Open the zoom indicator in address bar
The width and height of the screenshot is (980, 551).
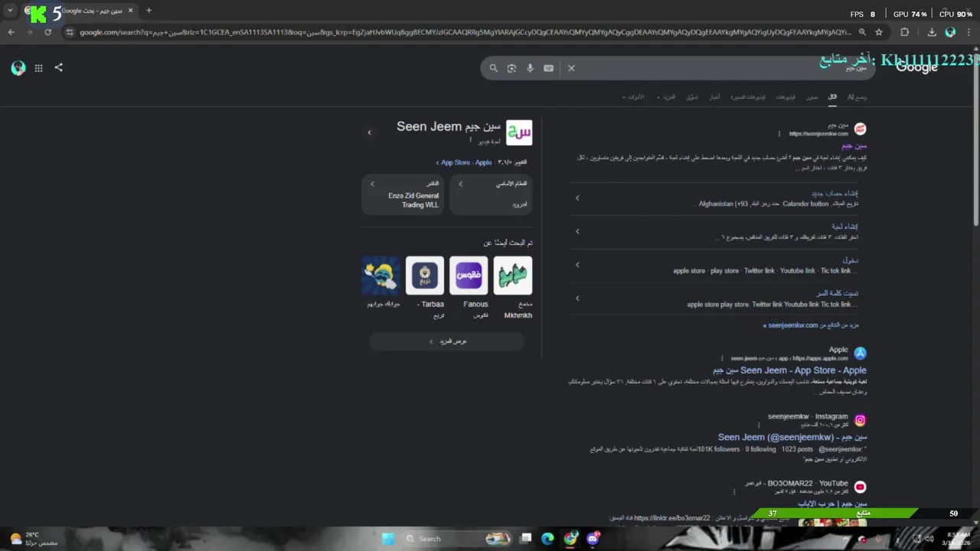click(862, 32)
